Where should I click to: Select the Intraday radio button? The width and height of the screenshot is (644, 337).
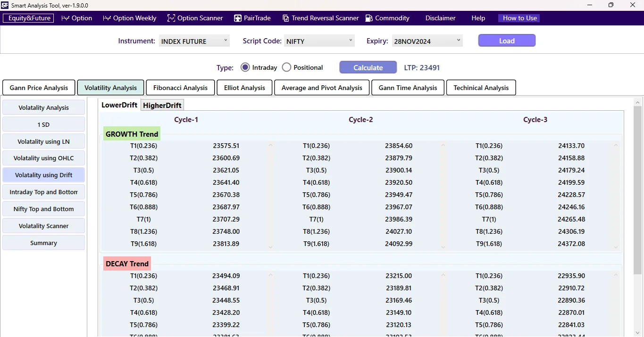245,67
